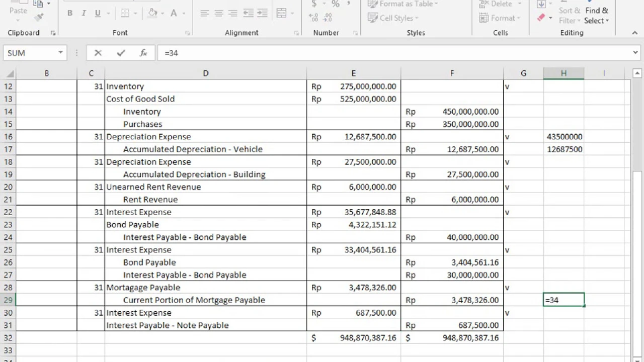This screenshot has width=644, height=362.
Task: Toggle underline formatting
Action: pyautogui.click(x=97, y=14)
